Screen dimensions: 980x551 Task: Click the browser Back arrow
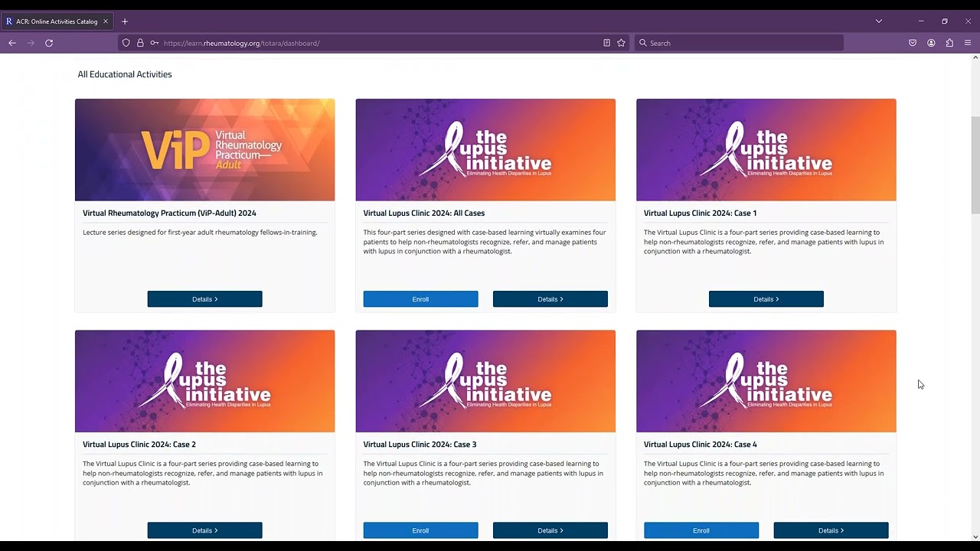(x=12, y=43)
